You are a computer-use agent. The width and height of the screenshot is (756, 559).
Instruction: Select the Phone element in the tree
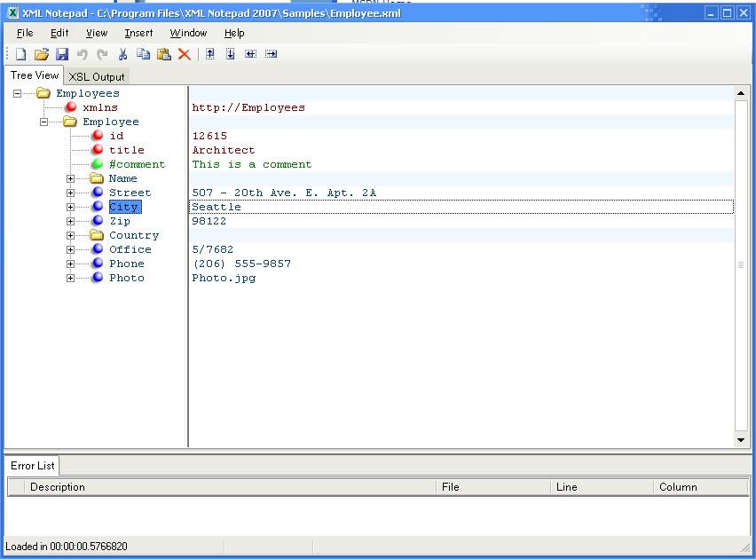[126, 264]
